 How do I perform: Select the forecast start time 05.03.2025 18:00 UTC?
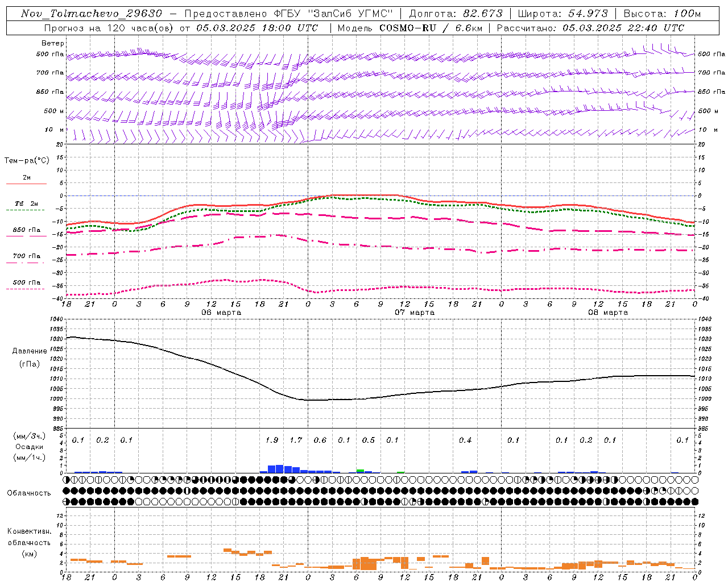257,28
